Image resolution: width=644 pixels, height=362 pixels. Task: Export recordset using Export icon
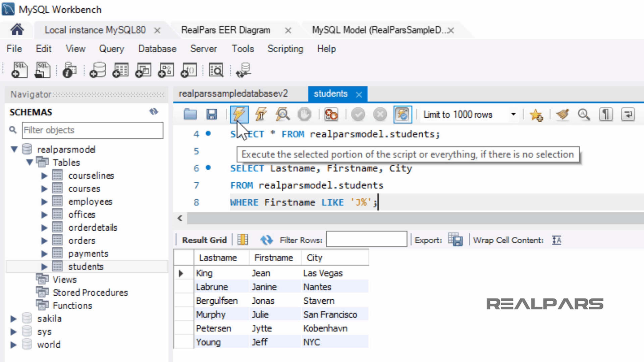[x=455, y=240]
